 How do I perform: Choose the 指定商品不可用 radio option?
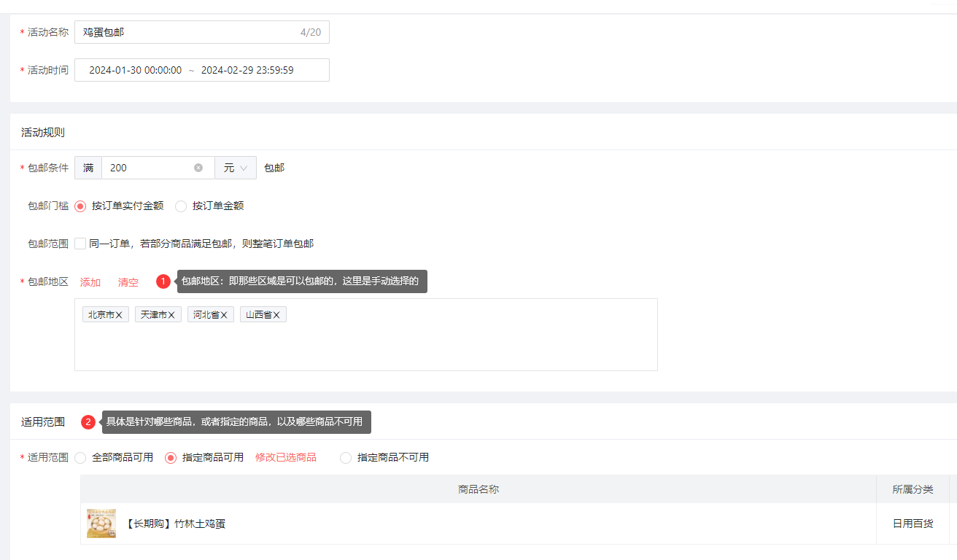(x=346, y=458)
